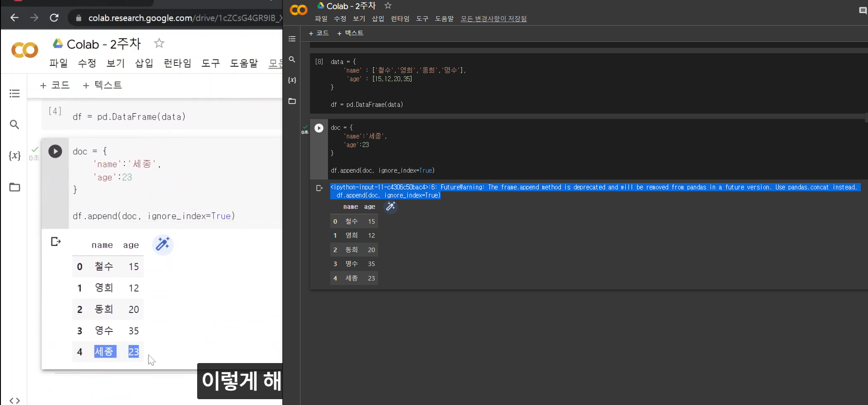Image resolution: width=868 pixels, height=405 pixels.
Task: Open table of contents in left light sidebar
Action: (x=14, y=93)
